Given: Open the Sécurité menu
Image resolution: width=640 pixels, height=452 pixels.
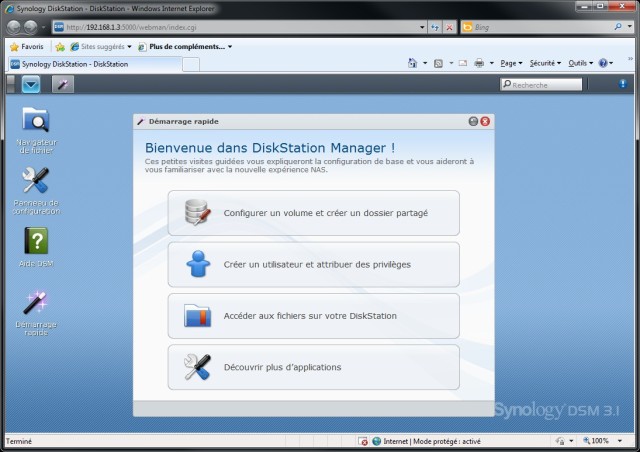Looking at the screenshot, I should point(545,63).
